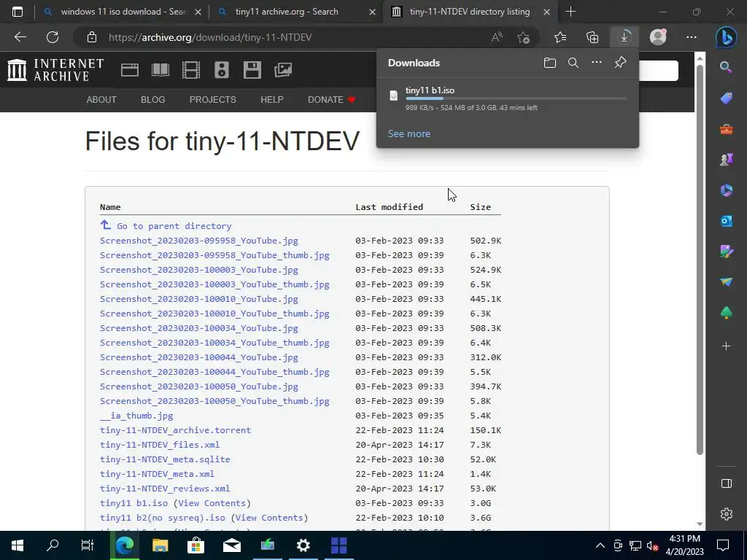
Task: Open tab actions menu icon
Action: coord(18,12)
